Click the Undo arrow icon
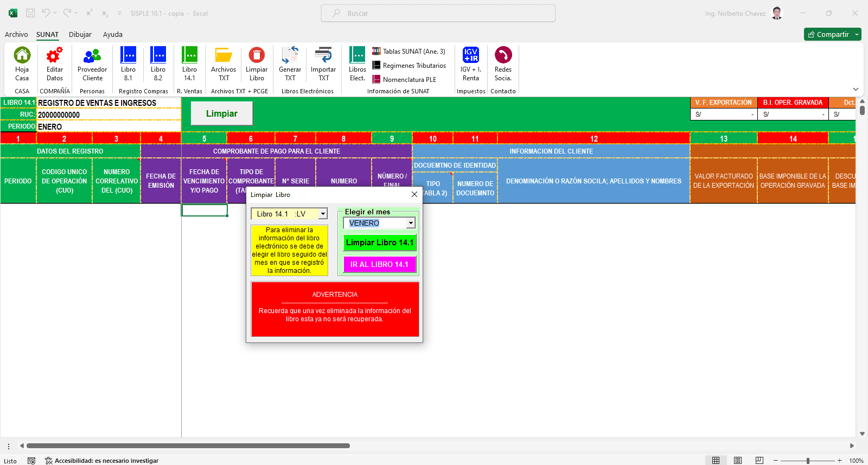 point(46,12)
